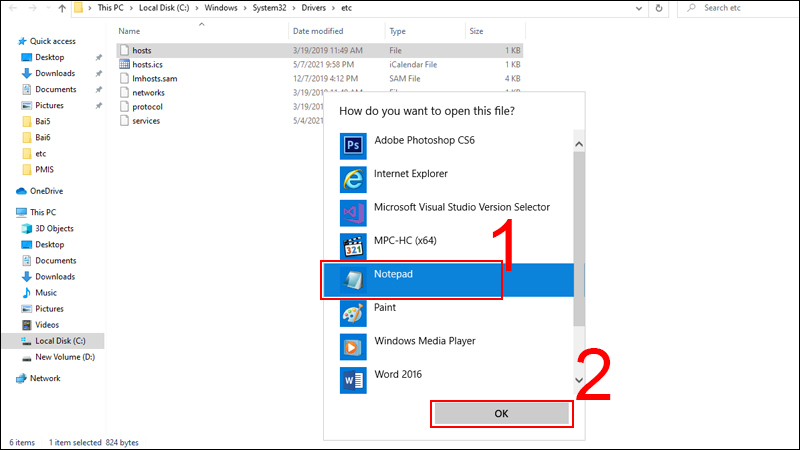This screenshot has height=450, width=800.
Task: Click the This PC monitor icon
Action: pos(21,212)
